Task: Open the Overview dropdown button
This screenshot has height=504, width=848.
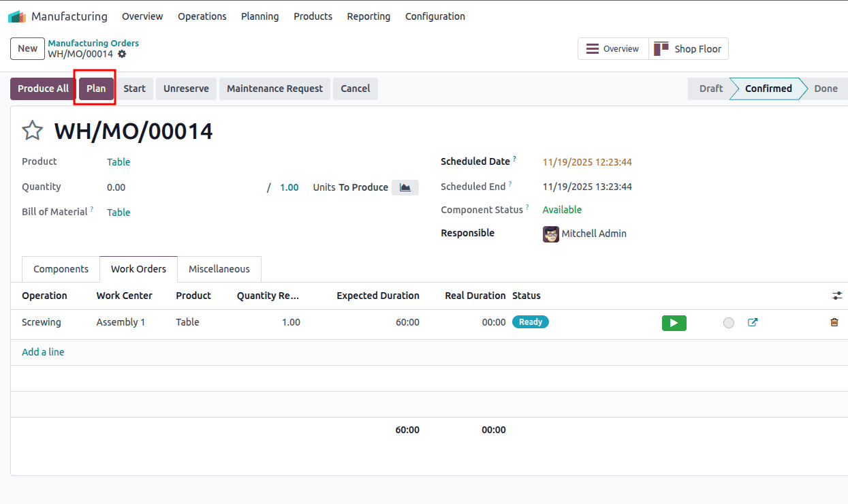Action: coord(612,48)
